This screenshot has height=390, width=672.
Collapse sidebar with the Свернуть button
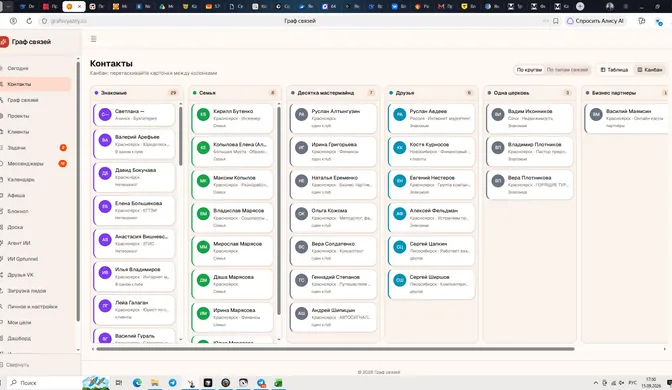pos(17,365)
